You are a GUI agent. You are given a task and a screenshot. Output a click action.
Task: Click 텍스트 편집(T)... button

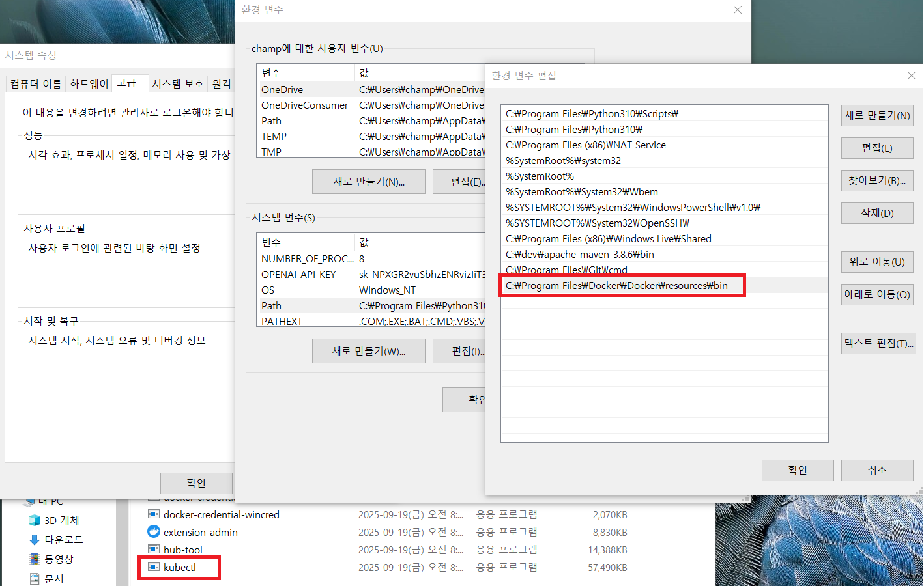point(878,343)
